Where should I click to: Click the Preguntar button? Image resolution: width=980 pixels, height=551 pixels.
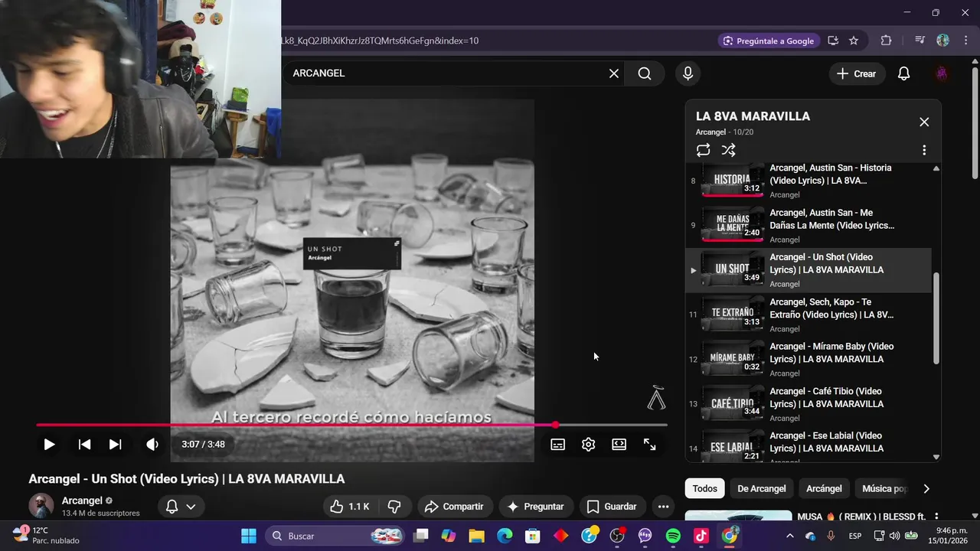(535, 507)
